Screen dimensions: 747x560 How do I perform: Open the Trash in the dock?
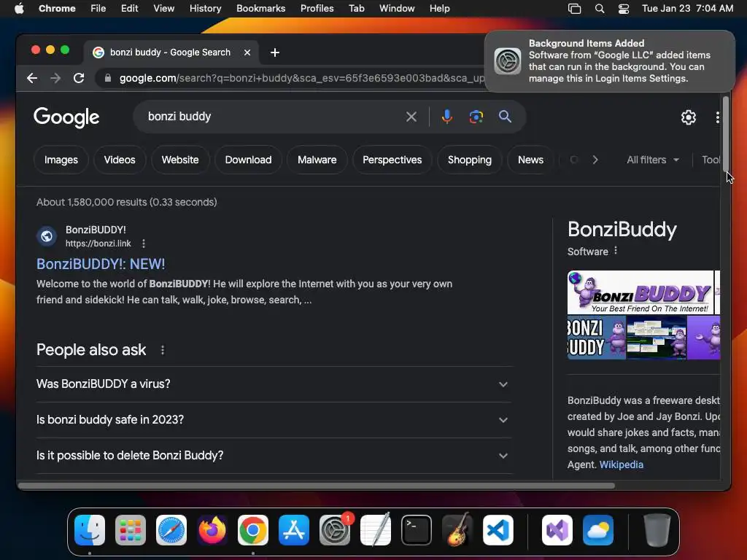(x=657, y=530)
